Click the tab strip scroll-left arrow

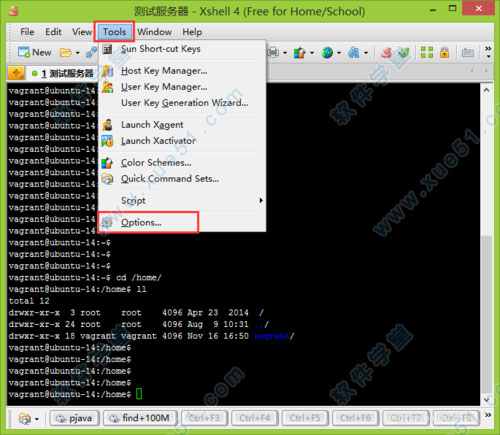[472, 70]
